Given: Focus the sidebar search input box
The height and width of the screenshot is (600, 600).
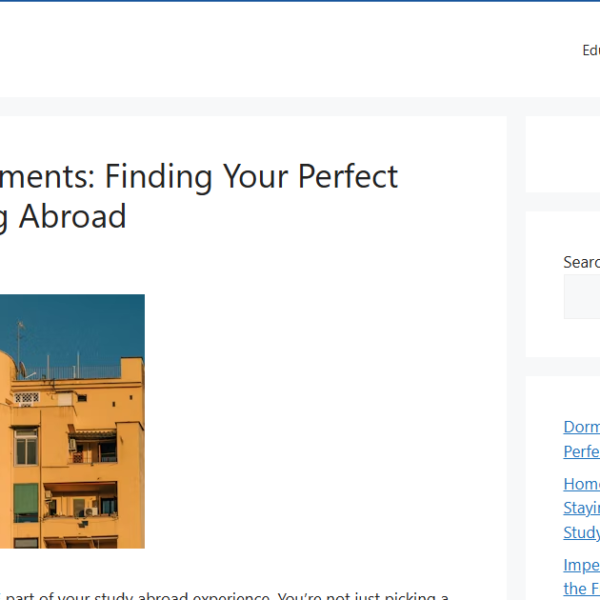Looking at the screenshot, I should (582, 296).
